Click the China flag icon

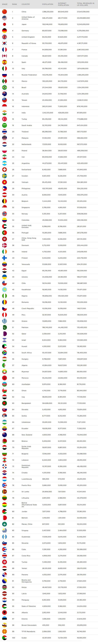click(4, 11)
